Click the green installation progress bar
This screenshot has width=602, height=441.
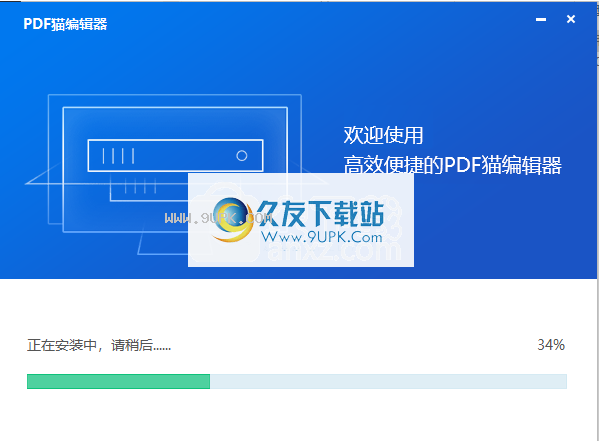[296, 381]
